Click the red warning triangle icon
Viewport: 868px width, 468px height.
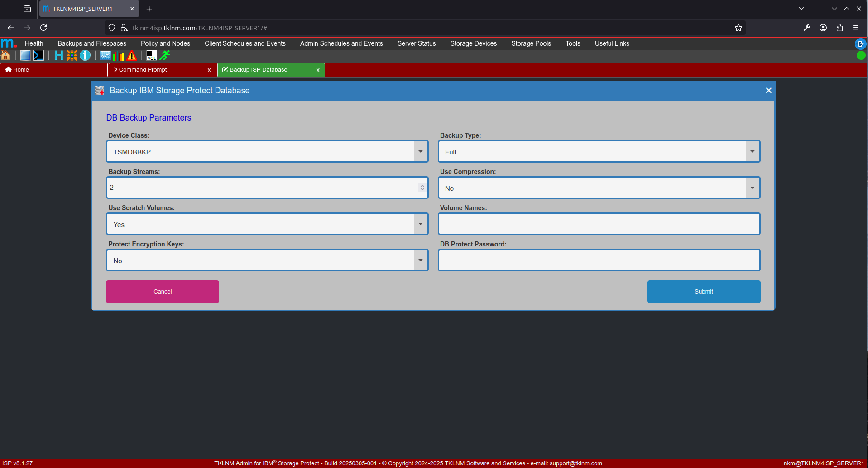click(x=132, y=55)
